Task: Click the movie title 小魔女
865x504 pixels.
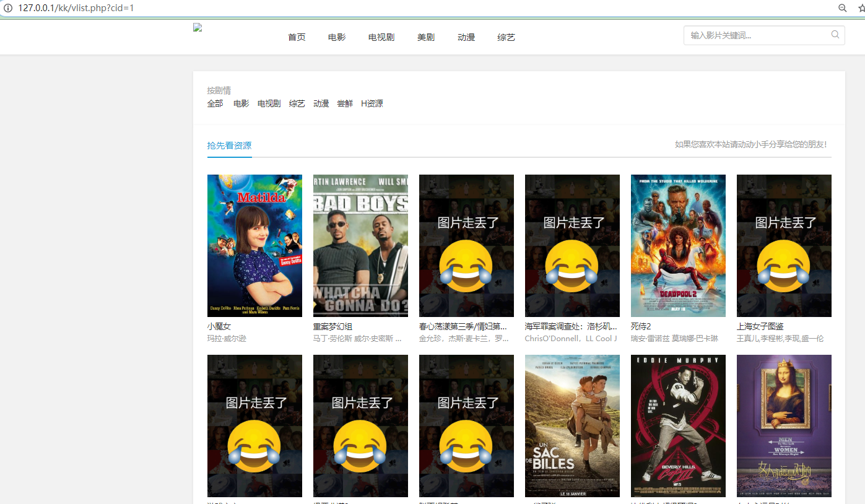Action: (219, 326)
